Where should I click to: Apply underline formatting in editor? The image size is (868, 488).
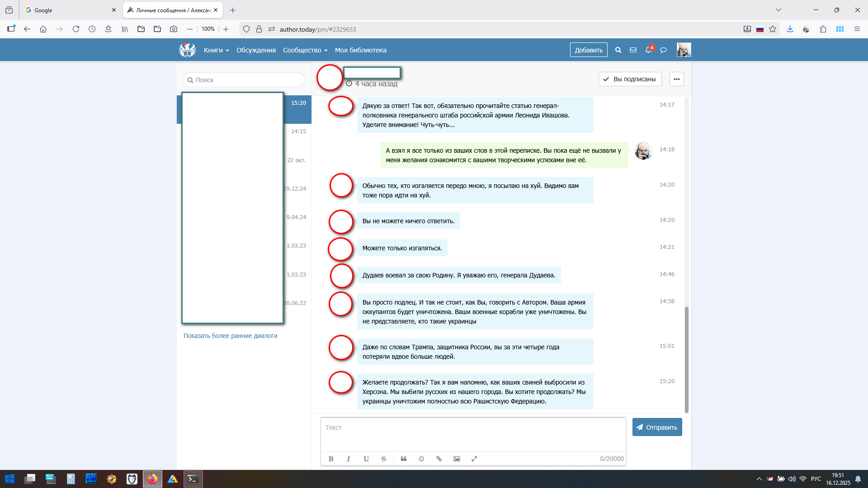point(366,459)
